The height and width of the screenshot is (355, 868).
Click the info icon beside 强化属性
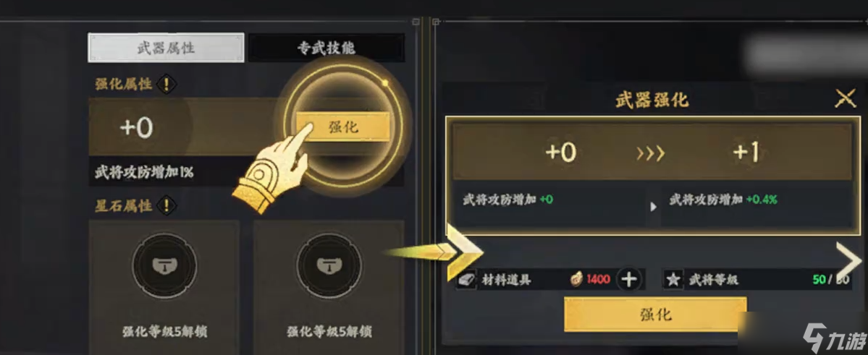[166, 85]
